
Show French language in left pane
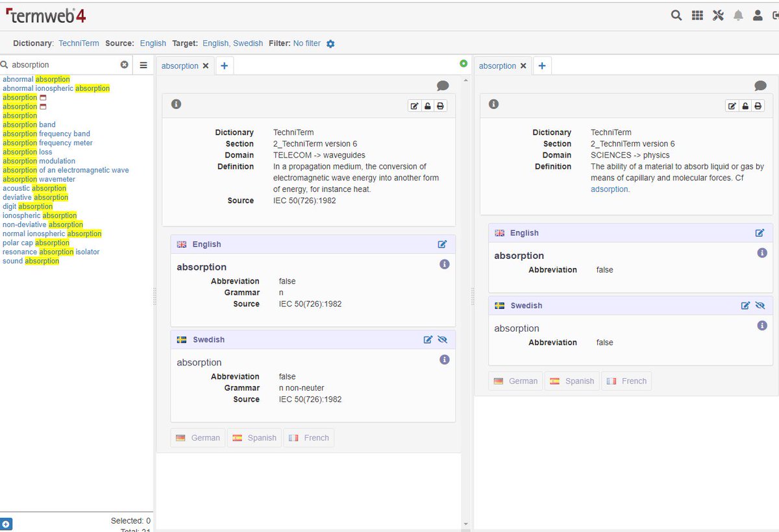point(308,438)
